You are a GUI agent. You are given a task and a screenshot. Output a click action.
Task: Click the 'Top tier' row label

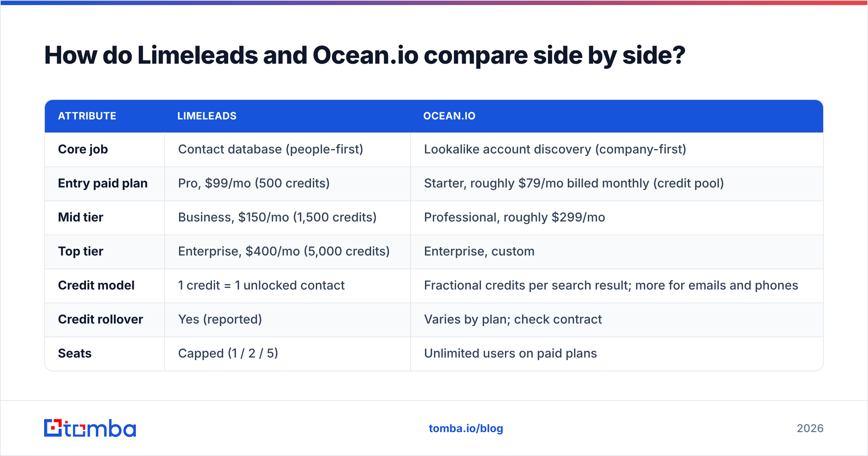click(x=81, y=252)
